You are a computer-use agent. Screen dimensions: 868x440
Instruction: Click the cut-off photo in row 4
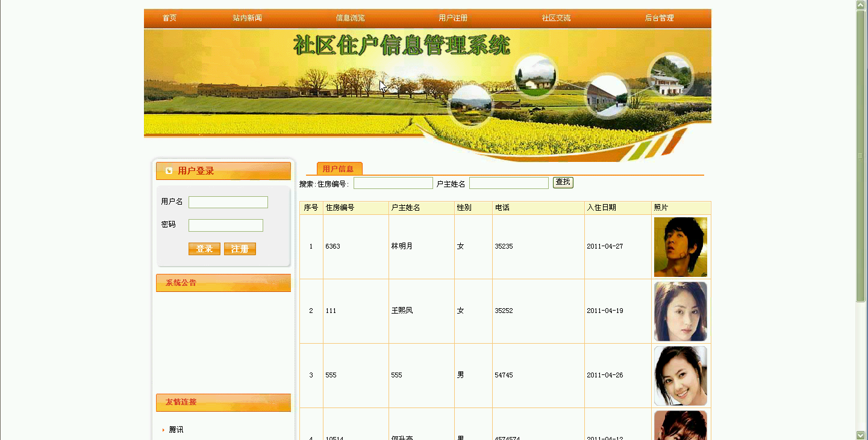[681, 425]
